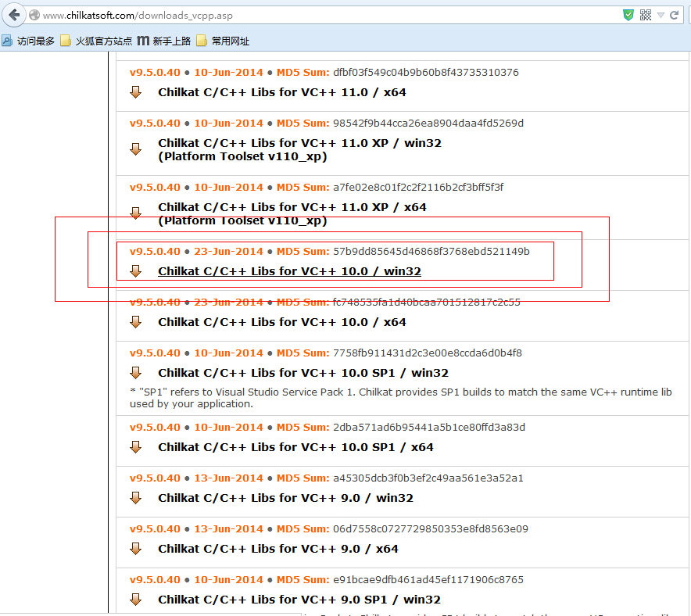Click download arrow for VC++ 10.0 / x64

[136, 322]
